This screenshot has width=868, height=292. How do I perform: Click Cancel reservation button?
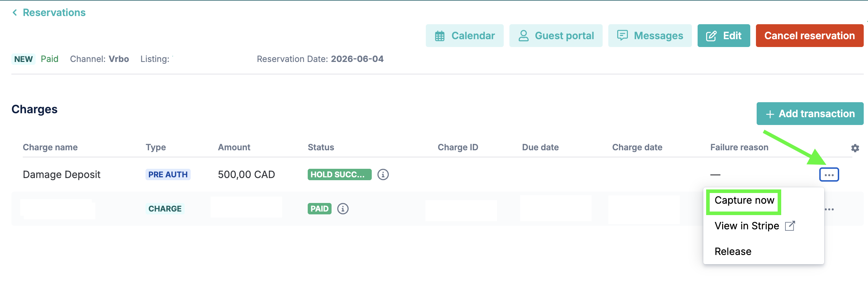[810, 36]
